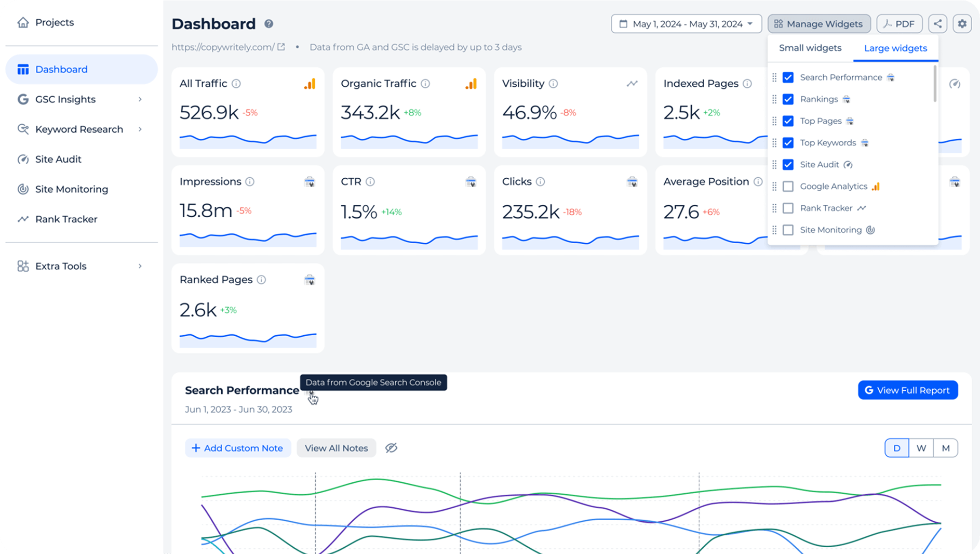Switch to the Small widgets tab
The width and height of the screenshot is (980, 554).
point(810,48)
